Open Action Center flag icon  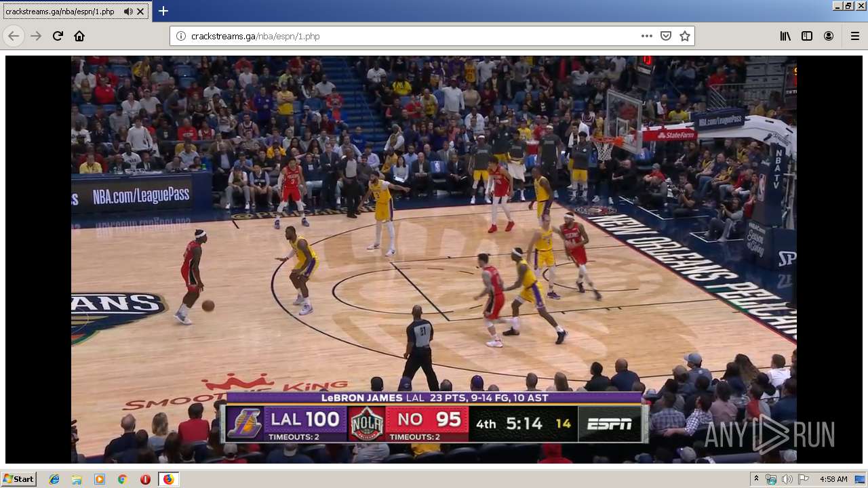(803, 479)
